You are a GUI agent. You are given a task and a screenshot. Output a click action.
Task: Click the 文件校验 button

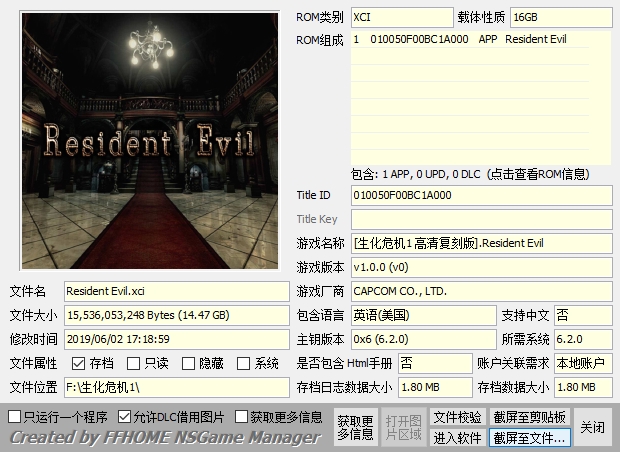pos(457,417)
